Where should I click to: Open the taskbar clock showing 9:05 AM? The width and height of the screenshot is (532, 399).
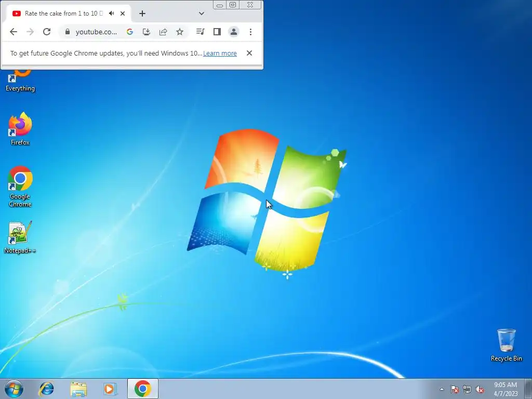pos(506,389)
